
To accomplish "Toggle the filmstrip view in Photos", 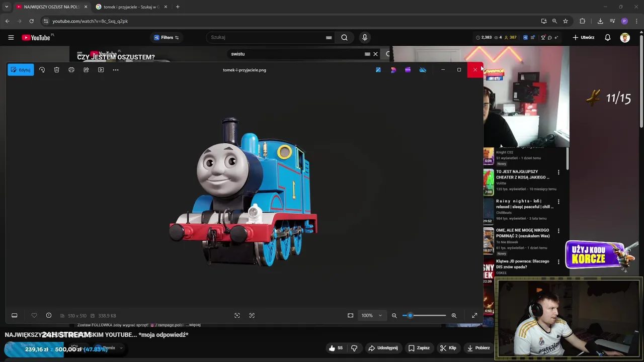I will 15,316.
